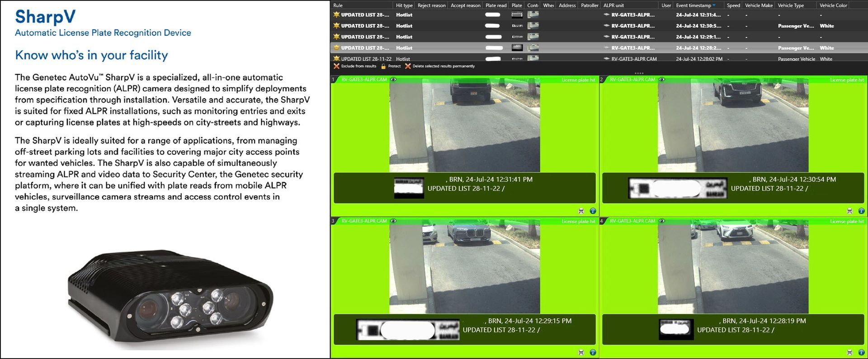Sort by the Vehicle Type column header
The height and width of the screenshot is (359, 868).
pos(791,5)
